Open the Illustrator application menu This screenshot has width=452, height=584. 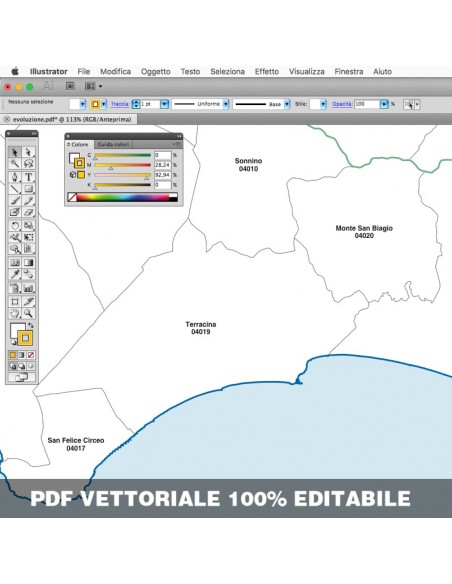(x=49, y=72)
